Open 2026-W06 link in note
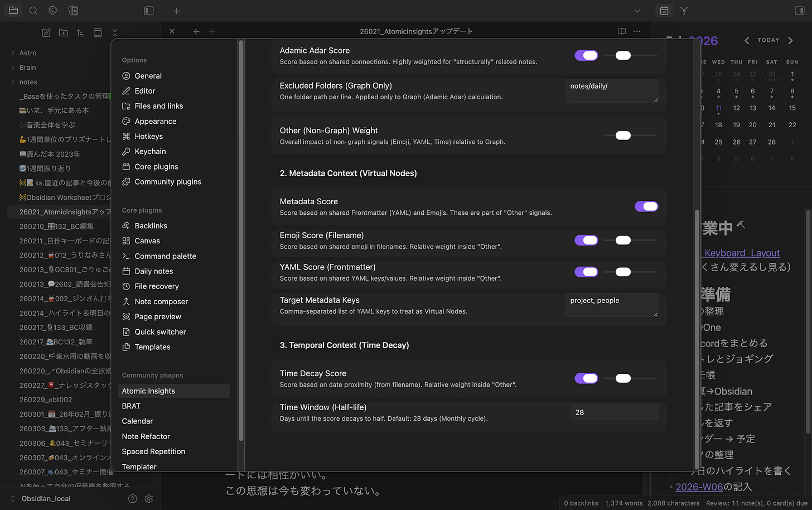This screenshot has height=510, width=812. 699,487
